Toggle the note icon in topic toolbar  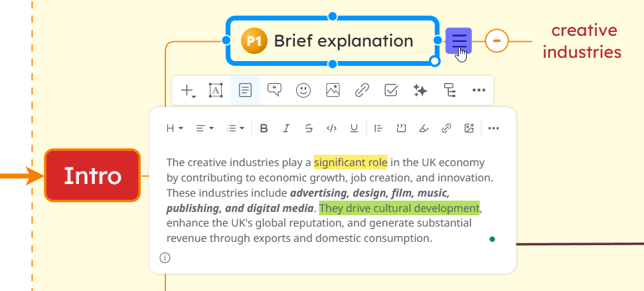[x=245, y=90]
